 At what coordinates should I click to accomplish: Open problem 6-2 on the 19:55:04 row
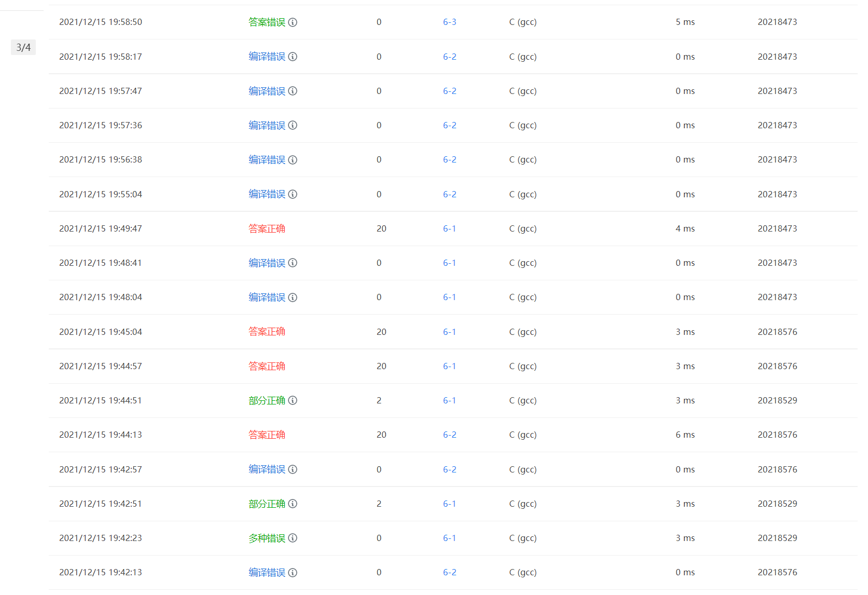coord(450,194)
